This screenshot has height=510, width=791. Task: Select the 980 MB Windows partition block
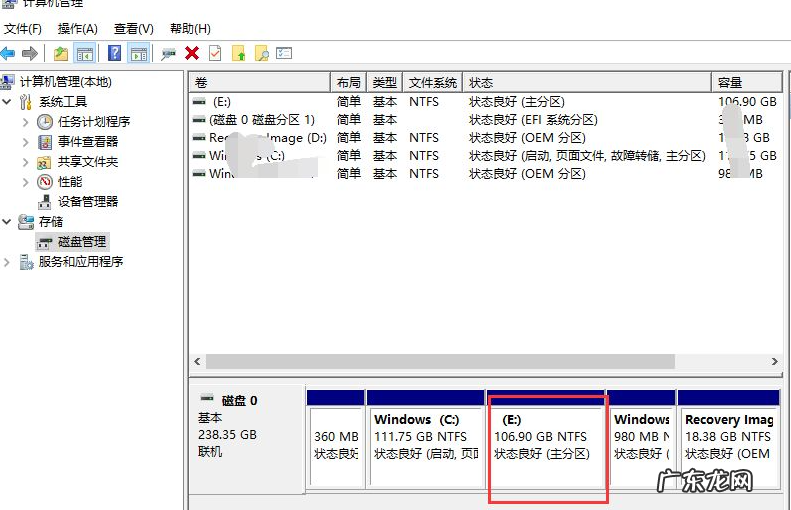(641, 439)
